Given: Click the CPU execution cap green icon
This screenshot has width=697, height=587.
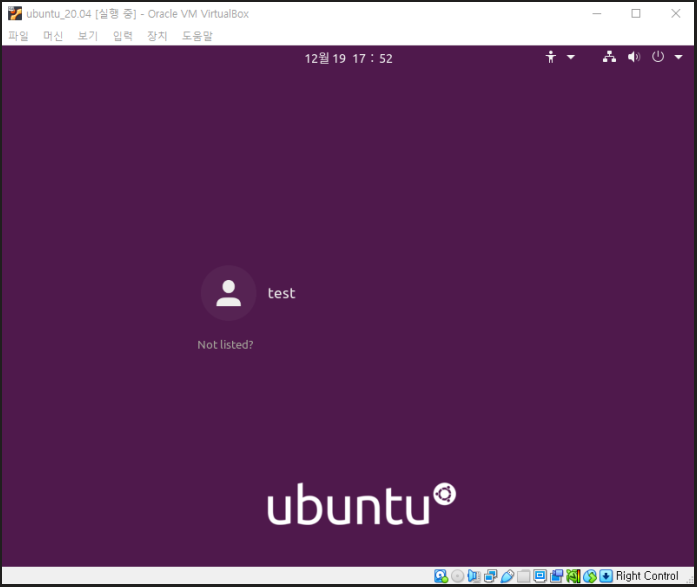Looking at the screenshot, I should click(x=573, y=576).
